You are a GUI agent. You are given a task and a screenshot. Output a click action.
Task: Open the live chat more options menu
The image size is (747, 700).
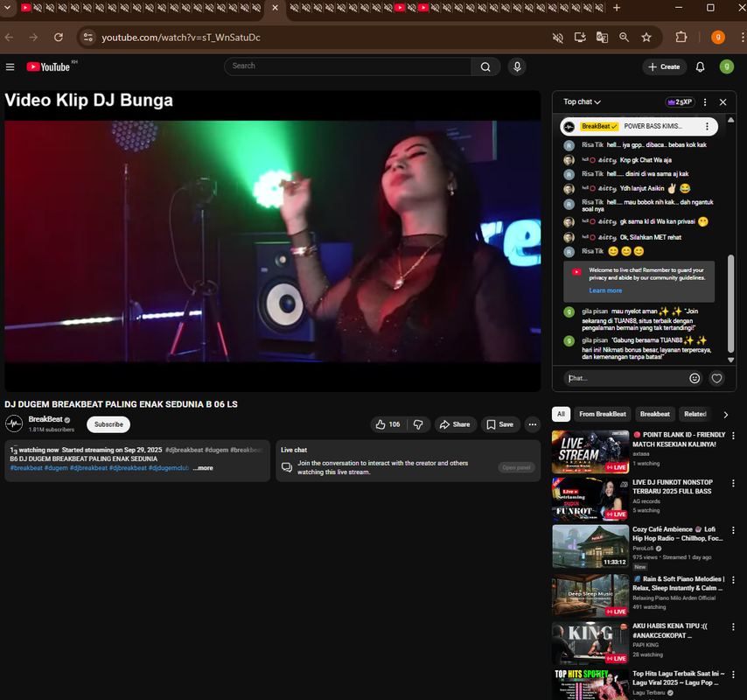705,102
